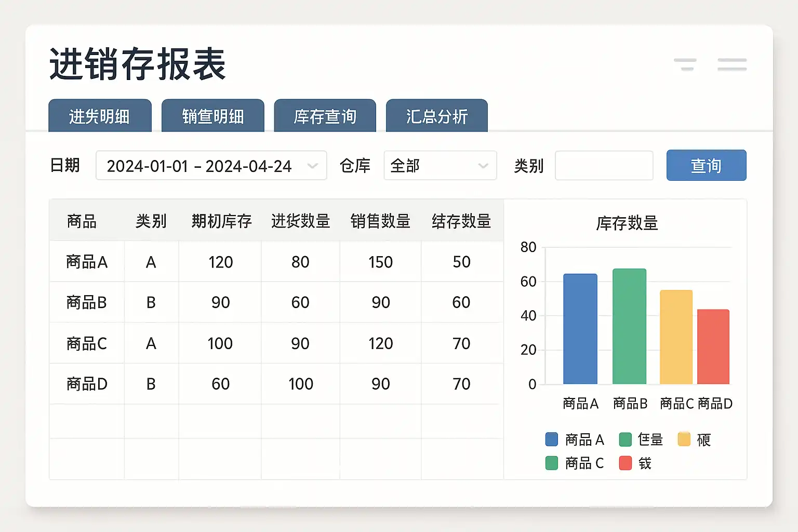Image resolution: width=798 pixels, height=532 pixels.
Task: Click the red legend swatch
Action: pos(625,463)
